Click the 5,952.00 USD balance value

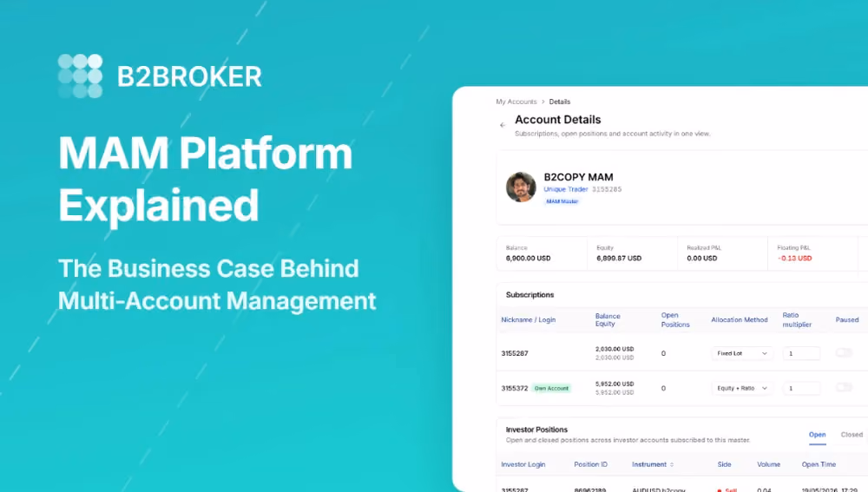point(615,384)
